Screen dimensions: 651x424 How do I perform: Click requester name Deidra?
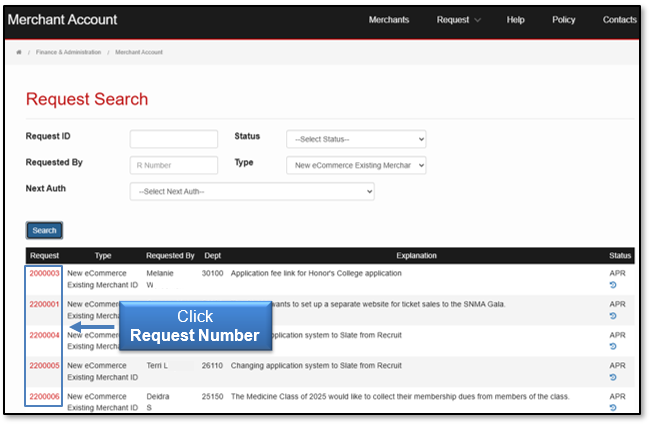pyautogui.click(x=158, y=397)
